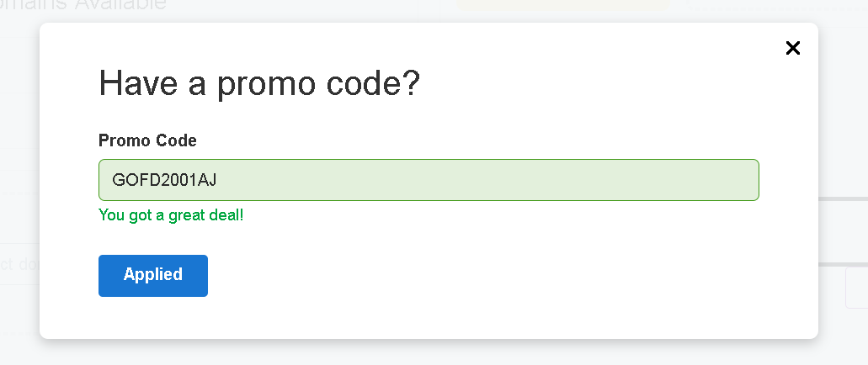
Task: Click the bold "Promo Code" field label
Action: (147, 140)
